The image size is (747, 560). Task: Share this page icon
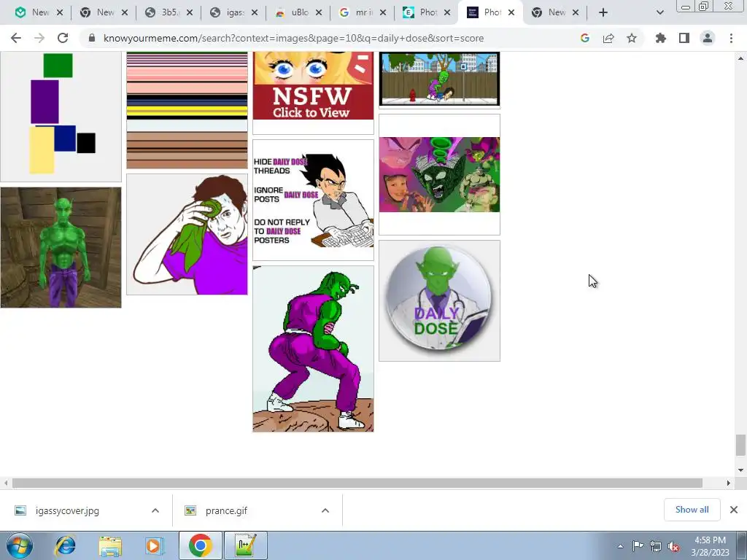pyautogui.click(x=608, y=38)
